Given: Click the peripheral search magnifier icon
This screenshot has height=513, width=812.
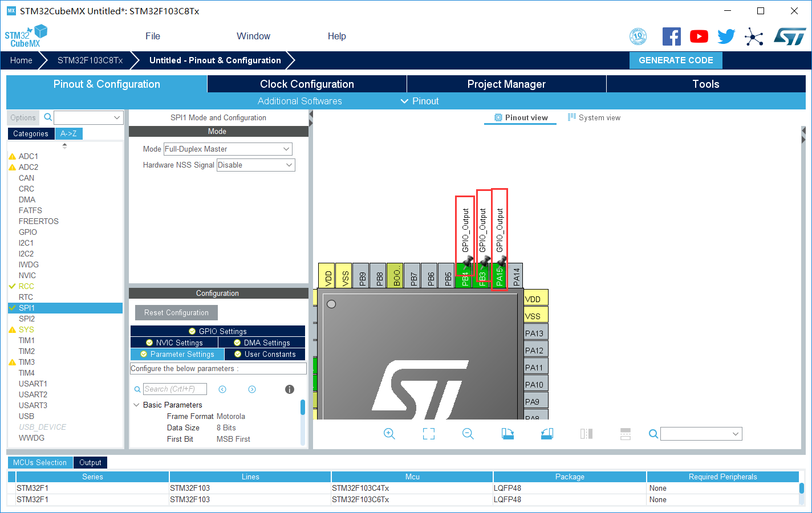Looking at the screenshot, I should [x=48, y=117].
